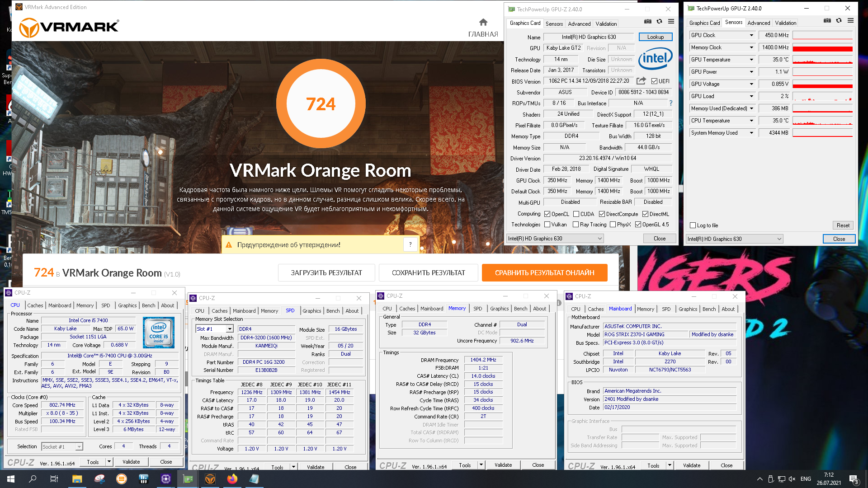Toggle the Ray Tracing checkbox

click(x=576, y=225)
